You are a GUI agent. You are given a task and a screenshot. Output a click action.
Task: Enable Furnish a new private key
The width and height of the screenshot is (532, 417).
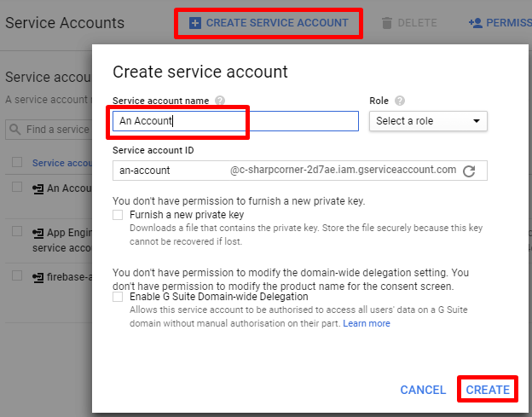click(x=119, y=216)
